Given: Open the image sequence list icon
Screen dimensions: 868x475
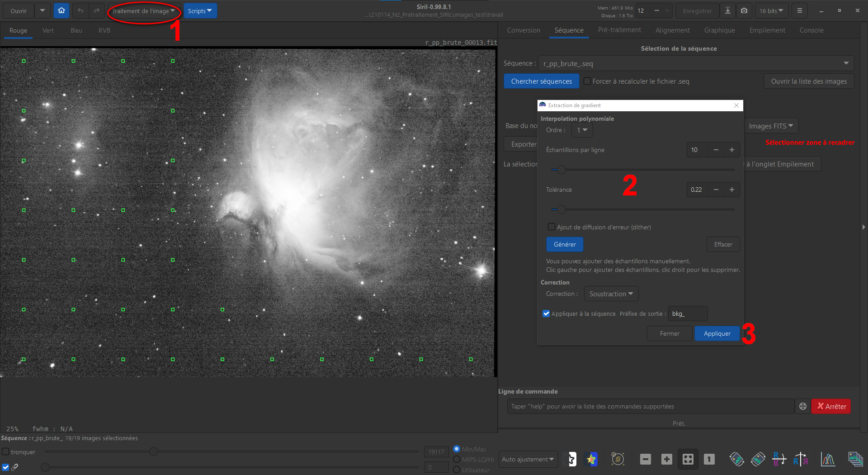Looking at the screenshot, I should click(x=855, y=459).
